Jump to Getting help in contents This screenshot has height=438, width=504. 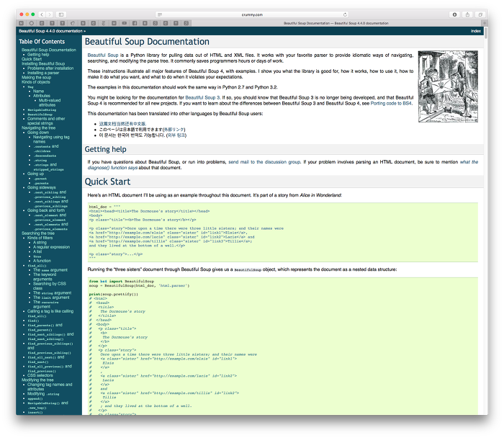point(38,55)
